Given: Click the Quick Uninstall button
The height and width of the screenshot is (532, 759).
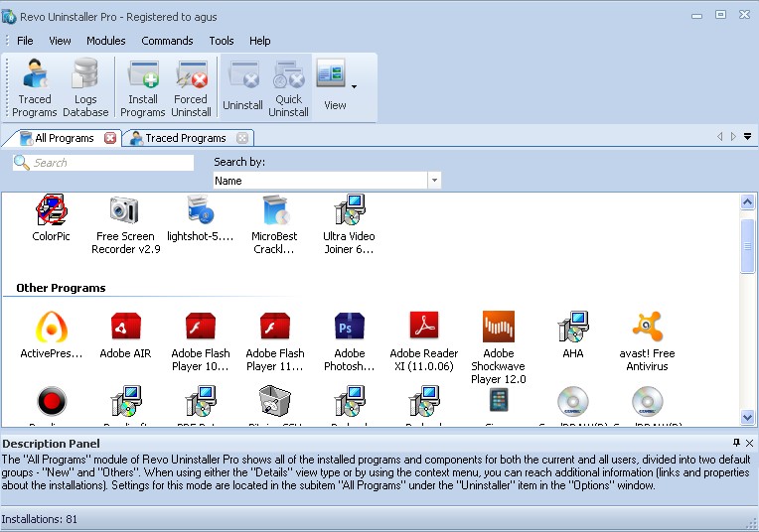Looking at the screenshot, I should (x=288, y=87).
